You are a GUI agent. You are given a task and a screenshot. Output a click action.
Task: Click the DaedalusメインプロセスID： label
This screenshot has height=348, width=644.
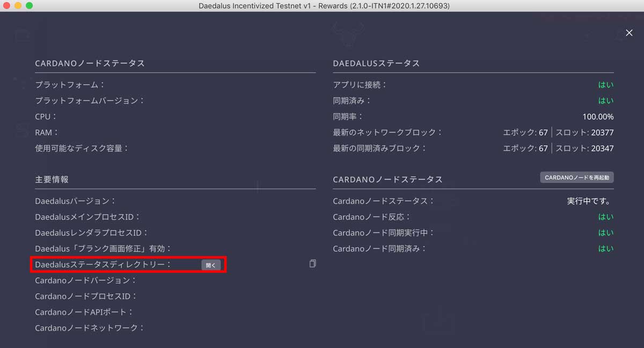[87, 217]
